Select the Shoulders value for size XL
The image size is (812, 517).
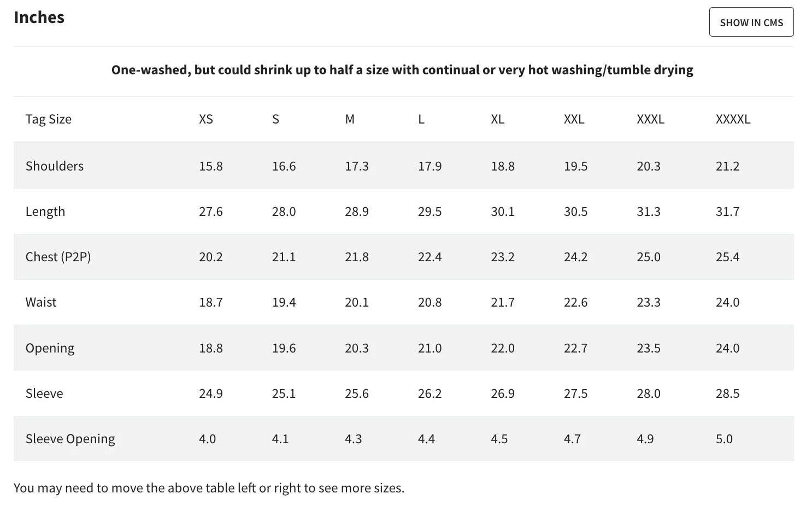point(503,166)
